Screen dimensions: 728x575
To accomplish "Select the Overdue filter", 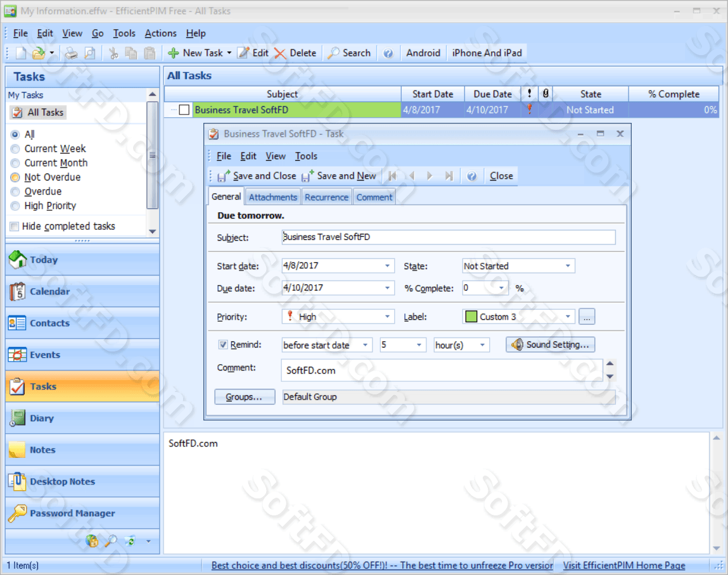I will [x=15, y=192].
